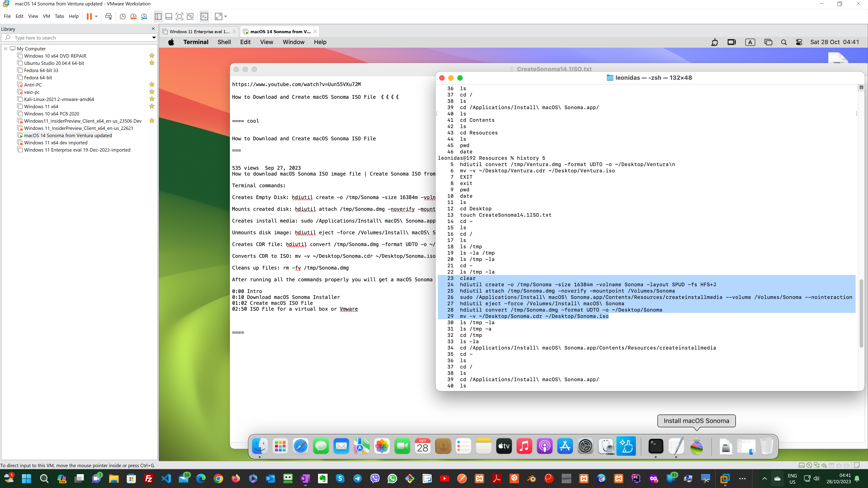Enter Unity mode toolbar icon
The width and height of the screenshot is (868, 488).
click(190, 16)
